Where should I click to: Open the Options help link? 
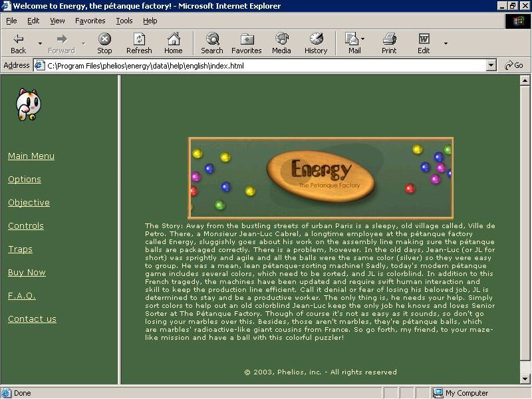pos(25,180)
